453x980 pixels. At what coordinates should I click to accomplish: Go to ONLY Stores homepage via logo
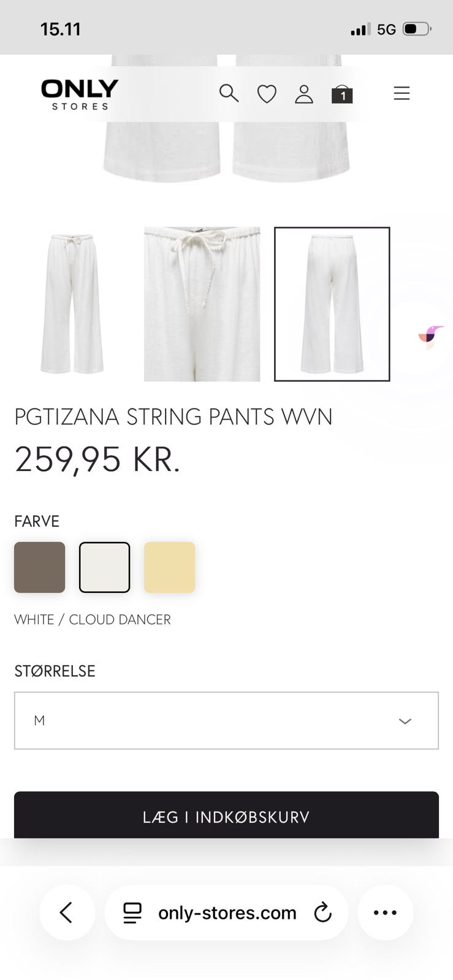(x=80, y=94)
